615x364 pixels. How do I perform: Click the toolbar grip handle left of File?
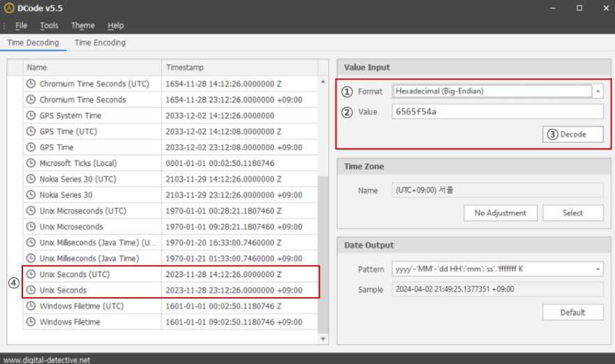point(4,26)
